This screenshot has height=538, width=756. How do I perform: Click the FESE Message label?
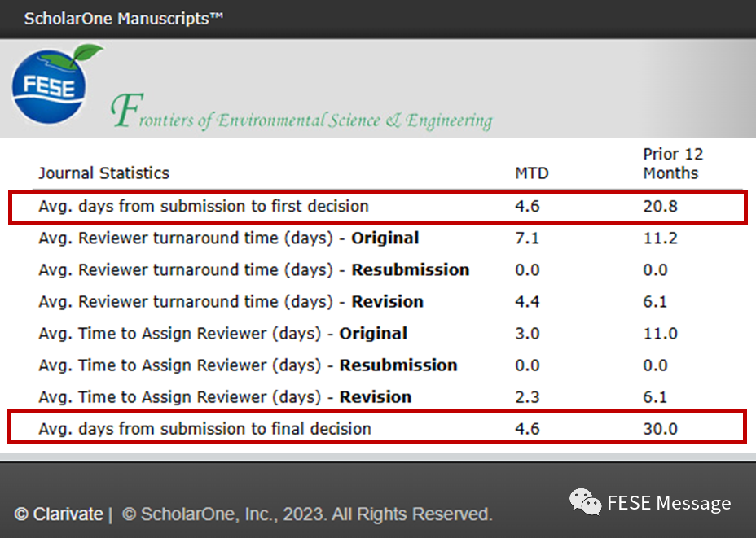668,503
